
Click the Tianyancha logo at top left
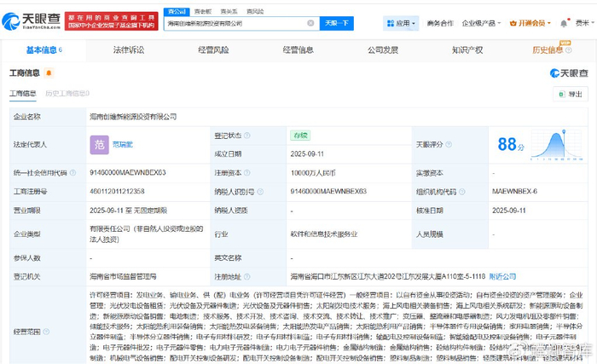point(32,21)
